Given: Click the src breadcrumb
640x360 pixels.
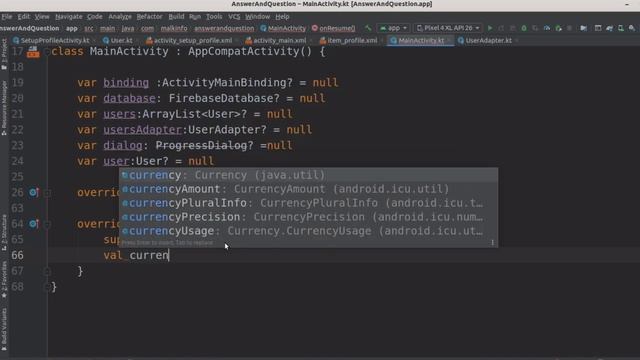Looking at the screenshot, I should point(89,28).
